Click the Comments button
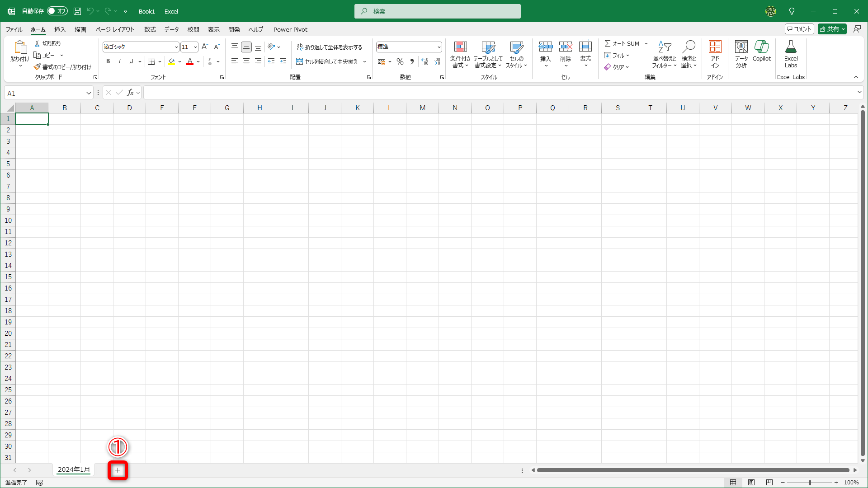 coord(799,29)
